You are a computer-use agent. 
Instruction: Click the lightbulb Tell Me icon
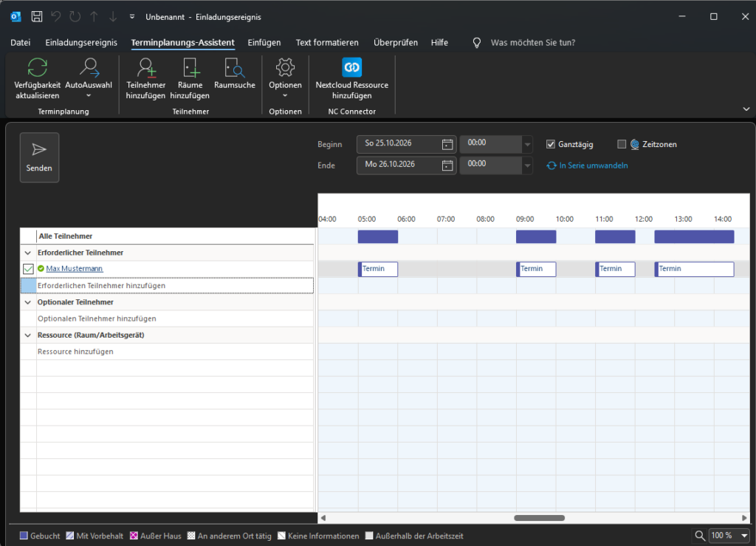tap(477, 43)
